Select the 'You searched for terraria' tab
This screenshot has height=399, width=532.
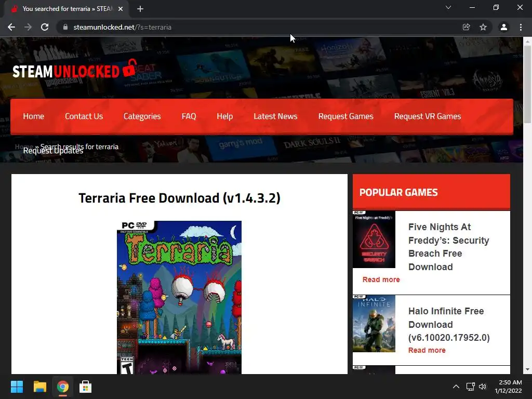tap(67, 9)
